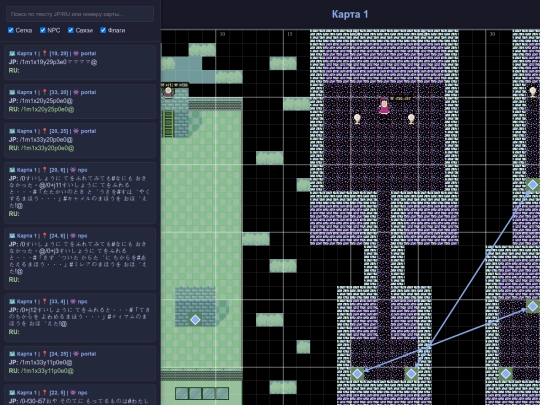Click the JP text /1m1x19y29p3e0 line
The image size is (540, 405).
pyautogui.click(x=53, y=62)
